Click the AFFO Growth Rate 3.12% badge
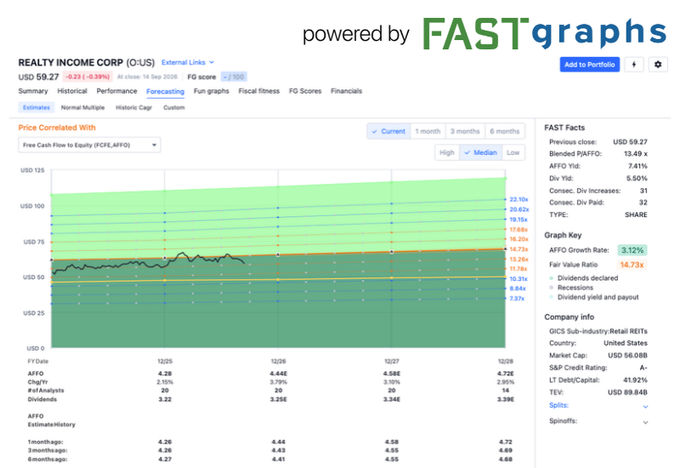The image size is (680, 468). click(x=632, y=250)
